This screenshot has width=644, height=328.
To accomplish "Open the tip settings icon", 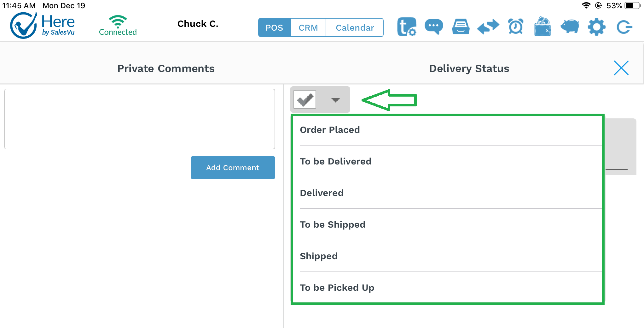I will 407,27.
